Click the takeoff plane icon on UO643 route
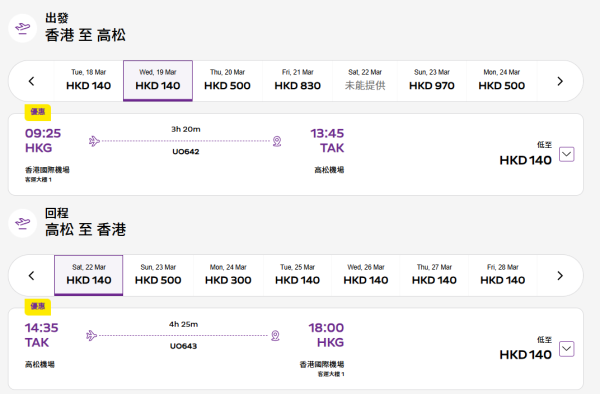The height and width of the screenshot is (394, 600). [92, 336]
